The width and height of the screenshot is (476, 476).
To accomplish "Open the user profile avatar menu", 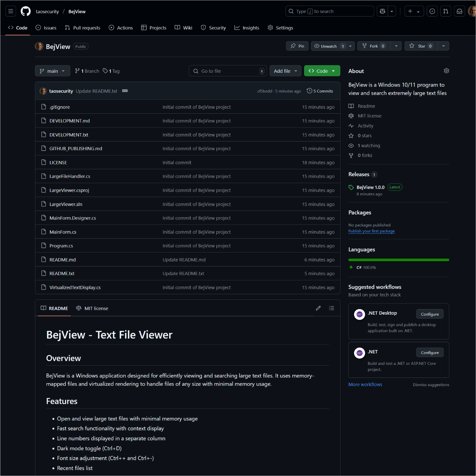I will [x=472, y=11].
